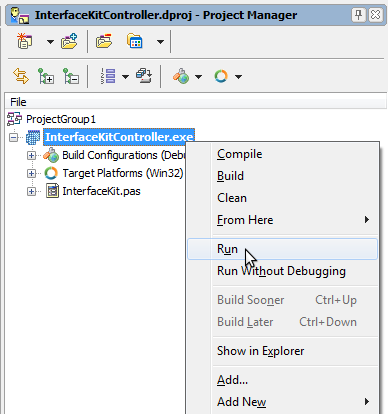Open dropdown arrow beside New project icon
The height and width of the screenshot is (414, 388).
[x=50, y=42]
